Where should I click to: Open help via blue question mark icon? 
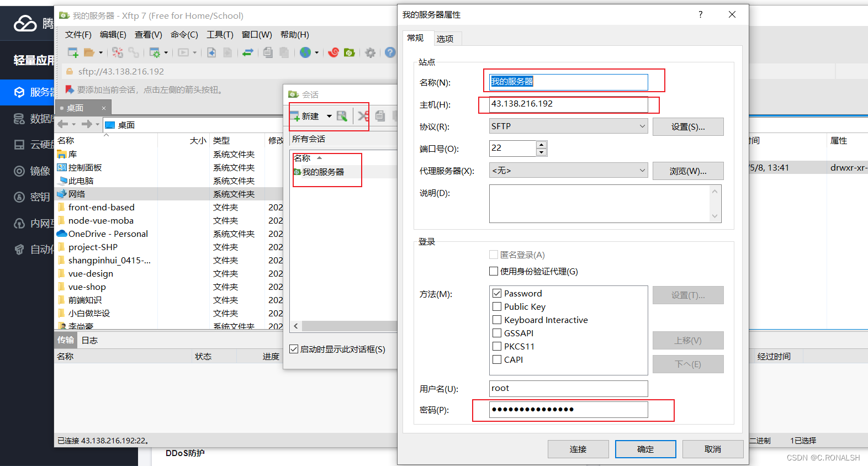click(390, 52)
